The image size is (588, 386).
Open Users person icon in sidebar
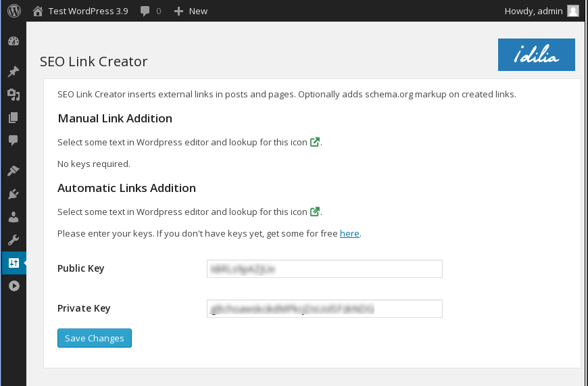14,217
